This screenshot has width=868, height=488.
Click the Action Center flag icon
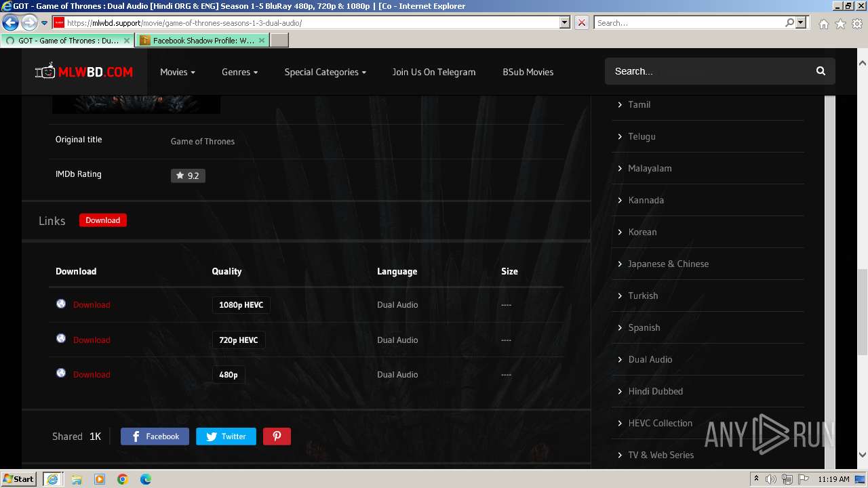pyautogui.click(x=804, y=479)
